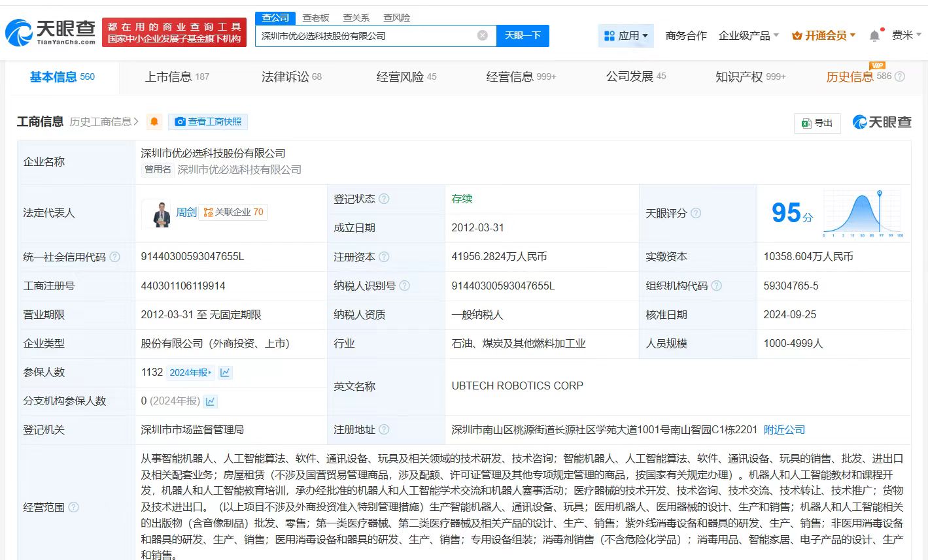Click the legal representative's photo of 周剑
The width and height of the screenshot is (928, 560).
click(x=158, y=213)
